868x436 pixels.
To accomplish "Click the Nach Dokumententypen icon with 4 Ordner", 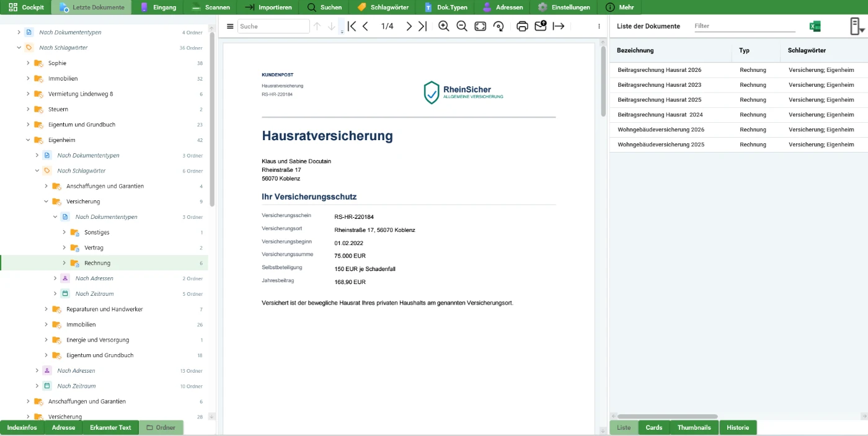I will coord(29,32).
